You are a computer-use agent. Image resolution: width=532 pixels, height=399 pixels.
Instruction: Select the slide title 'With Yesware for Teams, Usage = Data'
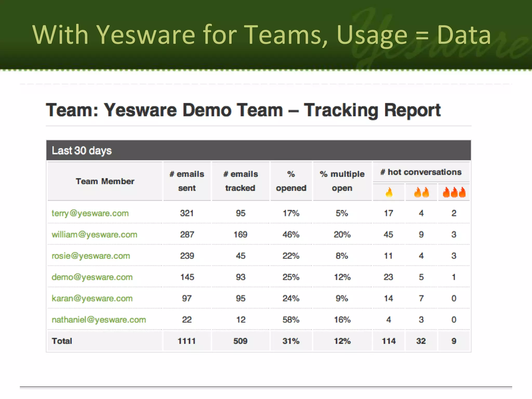pyautogui.click(x=262, y=35)
